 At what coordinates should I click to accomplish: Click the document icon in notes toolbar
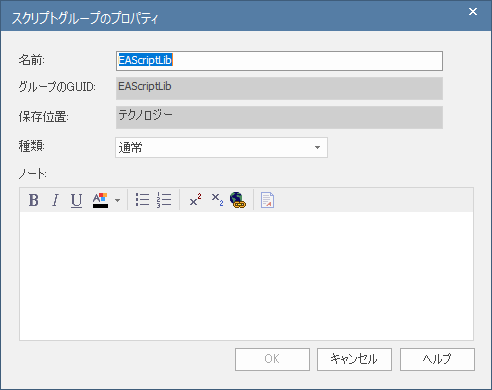click(x=267, y=200)
